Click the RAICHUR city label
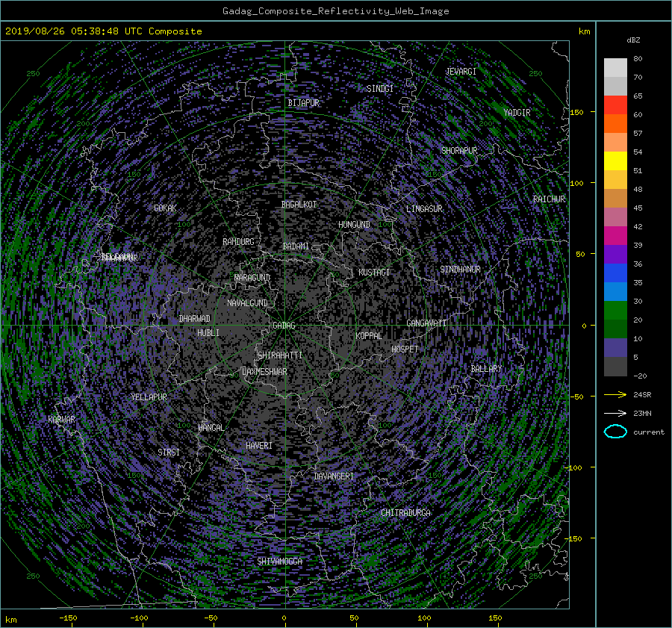This screenshot has height=628, width=672. click(549, 199)
